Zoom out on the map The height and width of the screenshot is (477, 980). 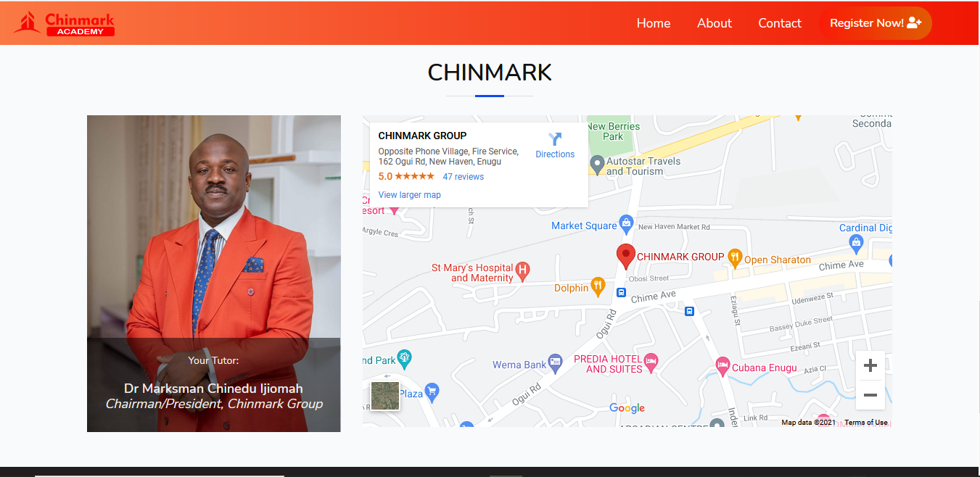click(870, 395)
